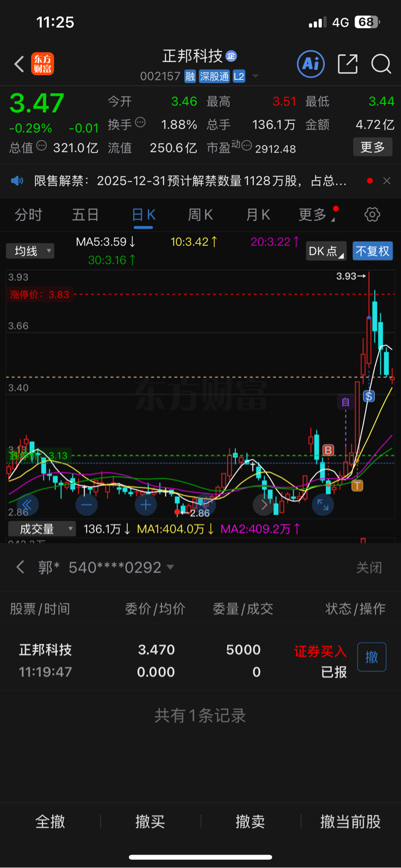Open the 限售解禁 announcement text

point(191,181)
